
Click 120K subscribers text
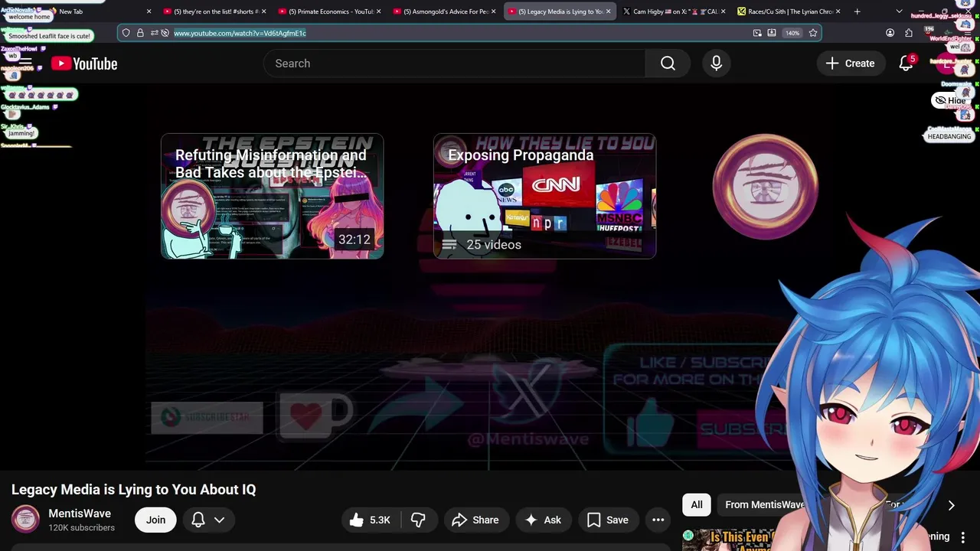coord(81,527)
